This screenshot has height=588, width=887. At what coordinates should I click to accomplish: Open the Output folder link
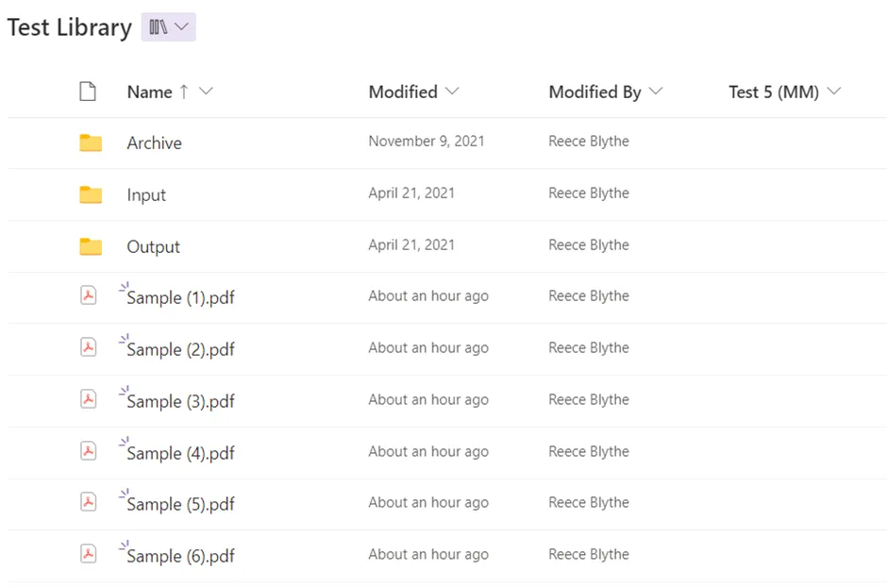point(153,246)
